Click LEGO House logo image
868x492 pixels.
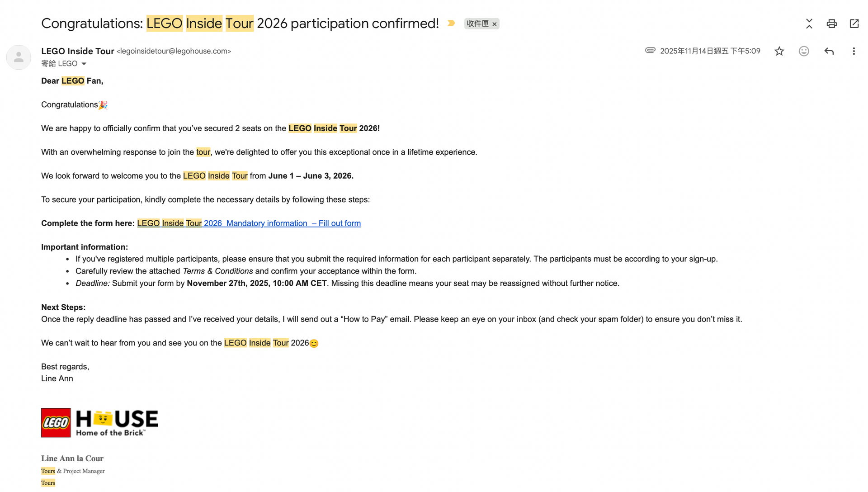[100, 423]
